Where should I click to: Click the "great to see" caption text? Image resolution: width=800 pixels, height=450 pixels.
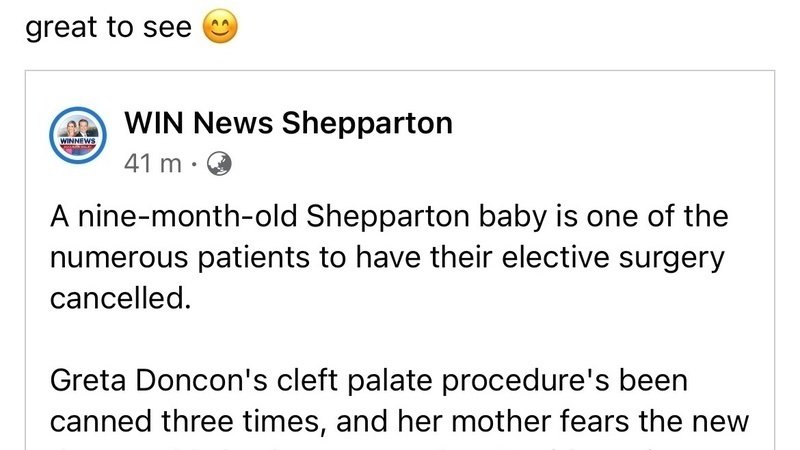108,28
